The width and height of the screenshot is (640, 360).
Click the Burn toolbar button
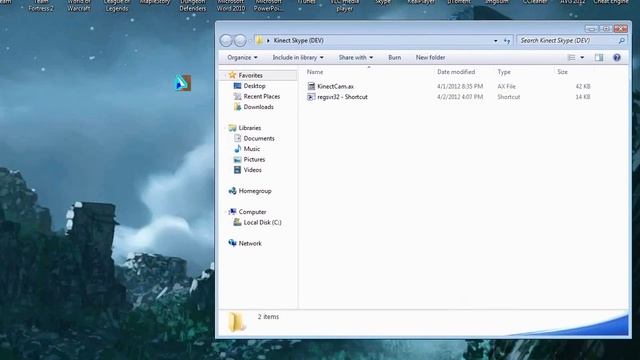point(394,58)
